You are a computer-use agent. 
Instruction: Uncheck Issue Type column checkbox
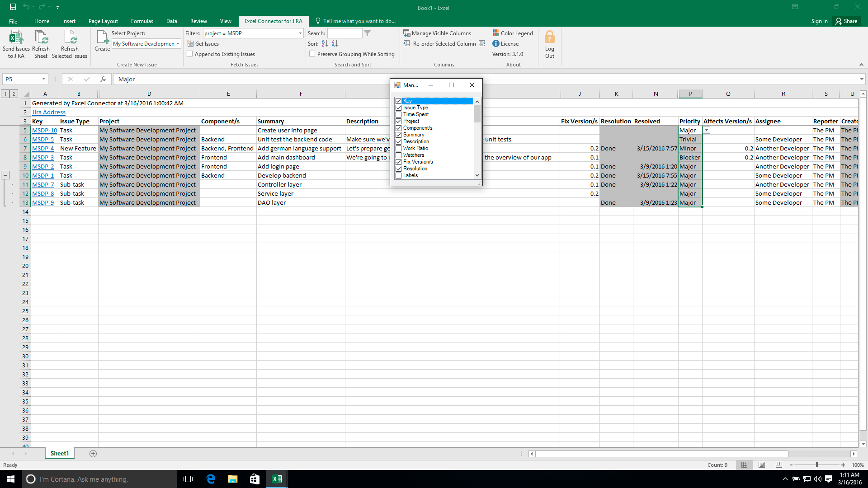(x=399, y=108)
